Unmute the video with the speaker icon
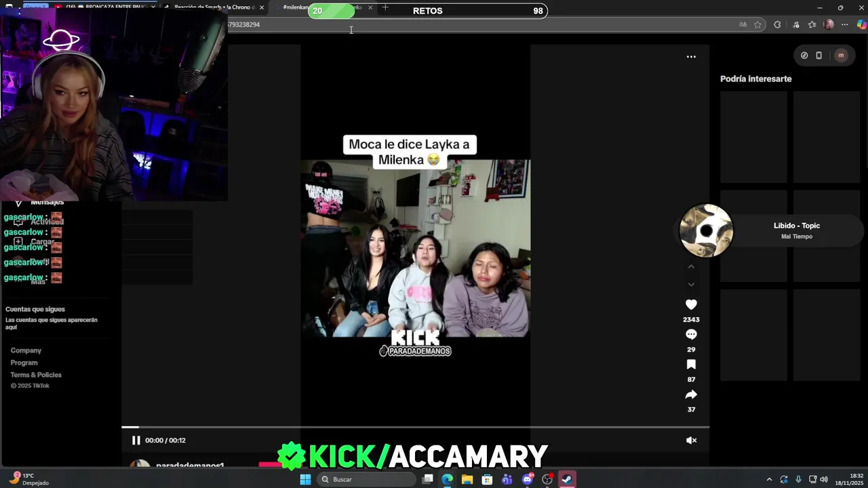Screen dimensions: 868x488 click(691, 441)
